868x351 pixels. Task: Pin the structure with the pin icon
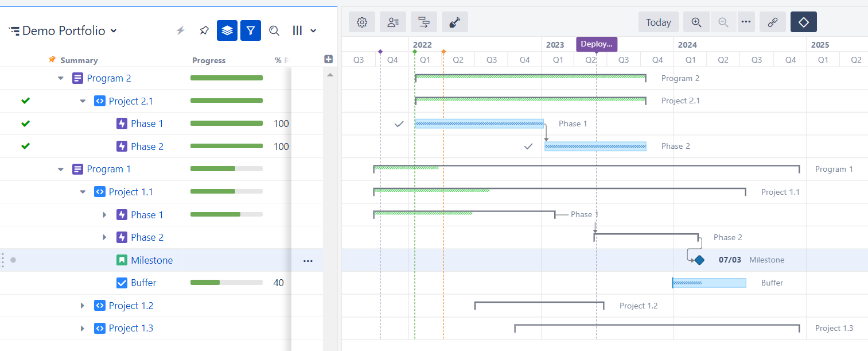tap(204, 30)
